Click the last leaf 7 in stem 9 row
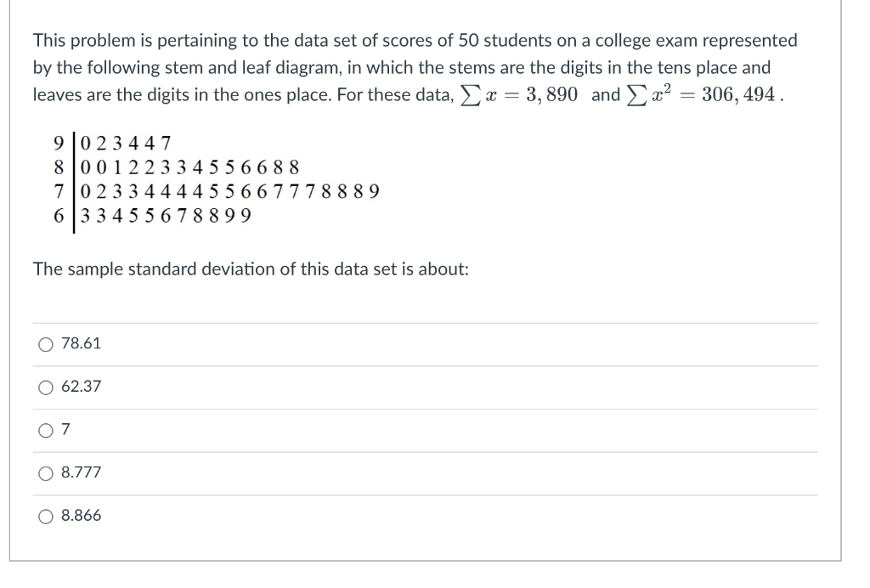 166,143
